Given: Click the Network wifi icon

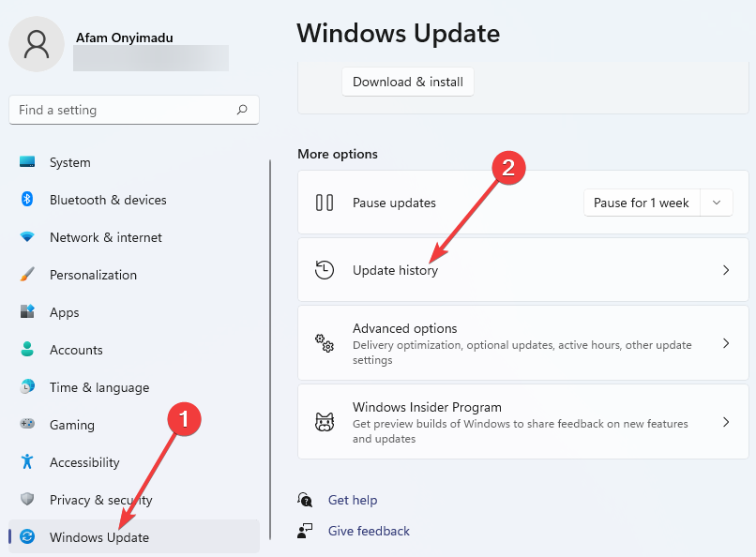Looking at the screenshot, I should pos(27,236).
